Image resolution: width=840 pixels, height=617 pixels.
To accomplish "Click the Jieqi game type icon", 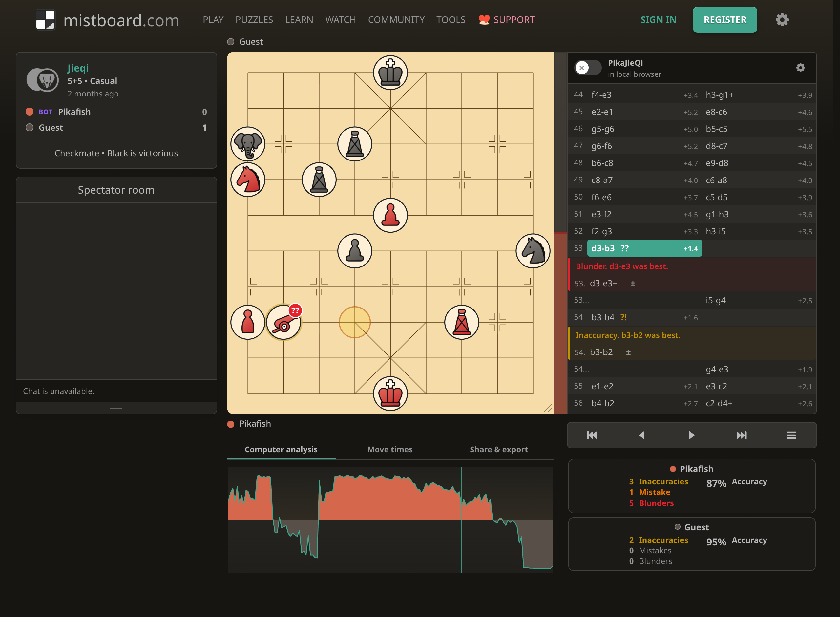I will click(x=43, y=80).
